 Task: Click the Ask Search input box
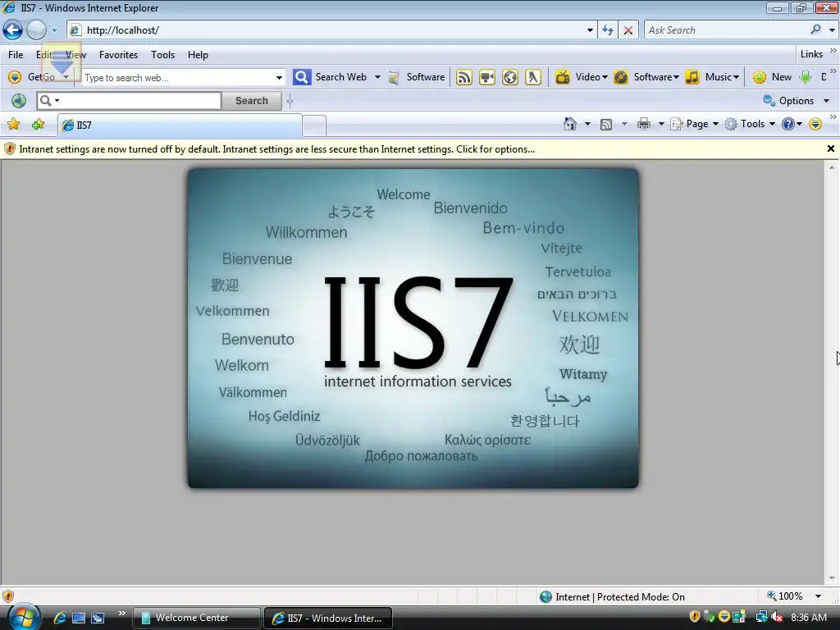(x=726, y=30)
